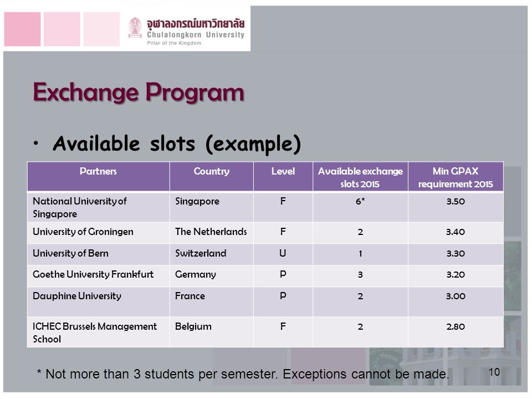This screenshot has height=399, width=532.
Task: Click the 2.80 GPAX value for Belgium
Action: tap(456, 326)
